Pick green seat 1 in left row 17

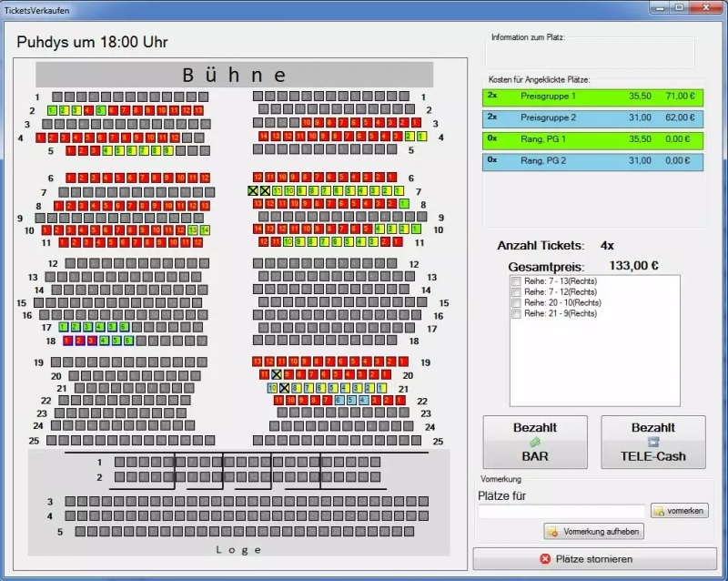click(63, 327)
